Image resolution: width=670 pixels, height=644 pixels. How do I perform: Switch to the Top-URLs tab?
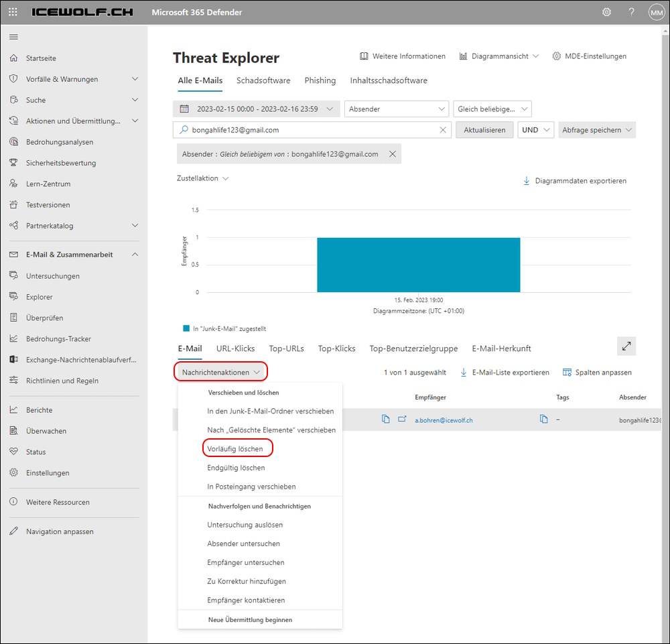[x=286, y=348]
